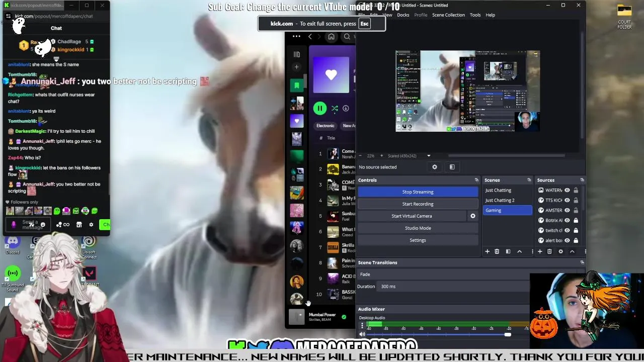644x362 pixels.
Task: Open the three-dot menu in music player
Action: [296, 36]
